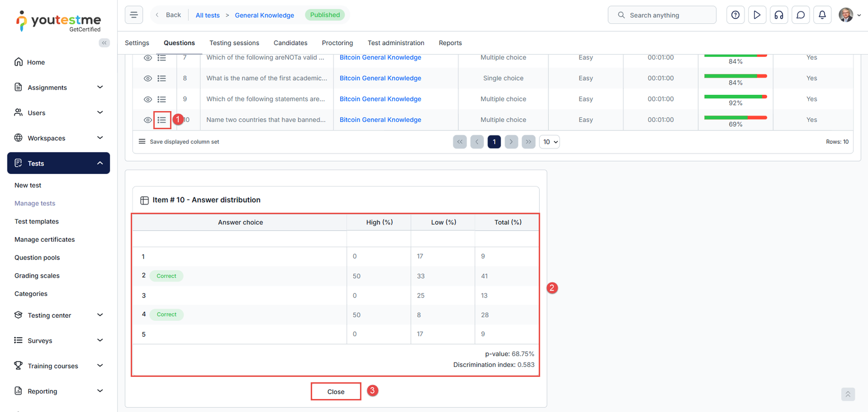
Task: Open the help question mark icon
Action: click(x=735, y=15)
